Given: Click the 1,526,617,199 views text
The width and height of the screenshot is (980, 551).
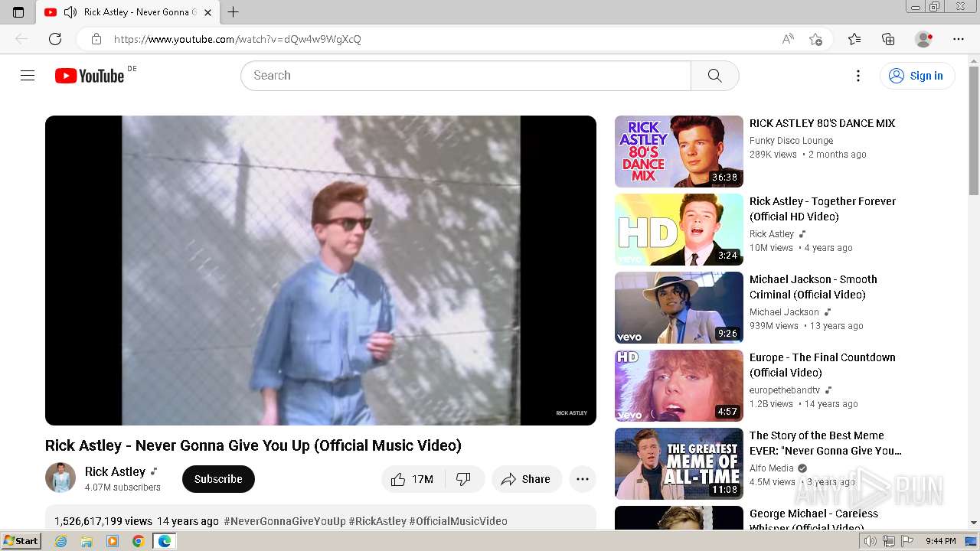Looking at the screenshot, I should coord(103,521).
